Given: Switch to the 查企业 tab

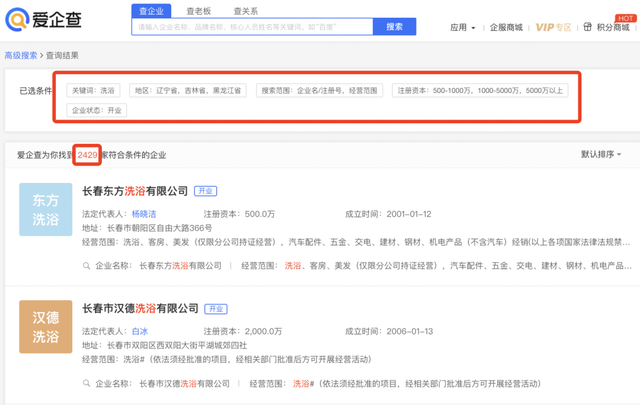Looking at the screenshot, I should point(151,11).
